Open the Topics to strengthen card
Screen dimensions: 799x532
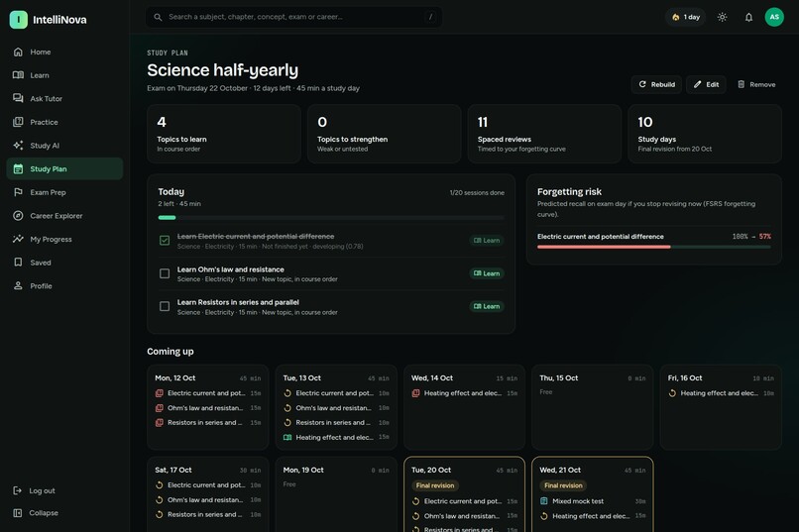[x=385, y=134]
